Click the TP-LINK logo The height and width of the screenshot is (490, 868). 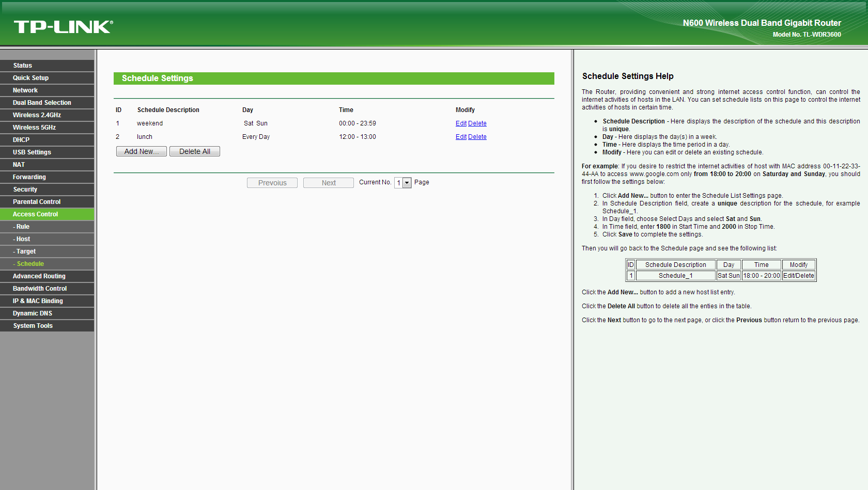pyautogui.click(x=63, y=27)
